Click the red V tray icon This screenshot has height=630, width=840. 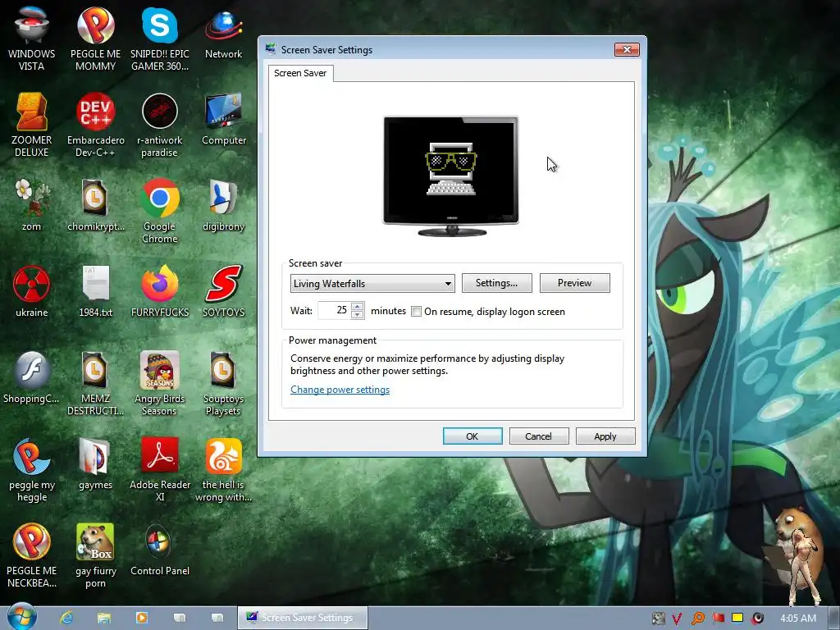click(x=677, y=619)
